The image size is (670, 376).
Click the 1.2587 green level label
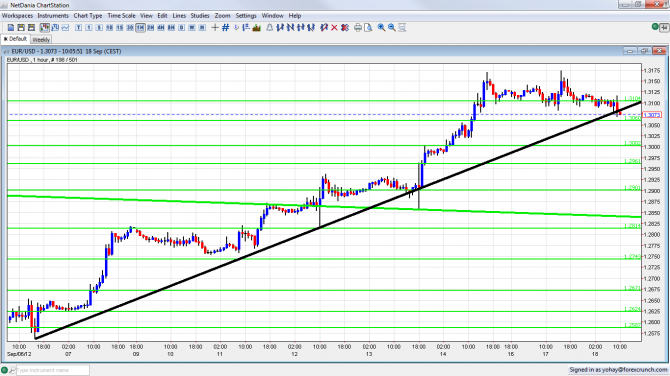coord(632,325)
